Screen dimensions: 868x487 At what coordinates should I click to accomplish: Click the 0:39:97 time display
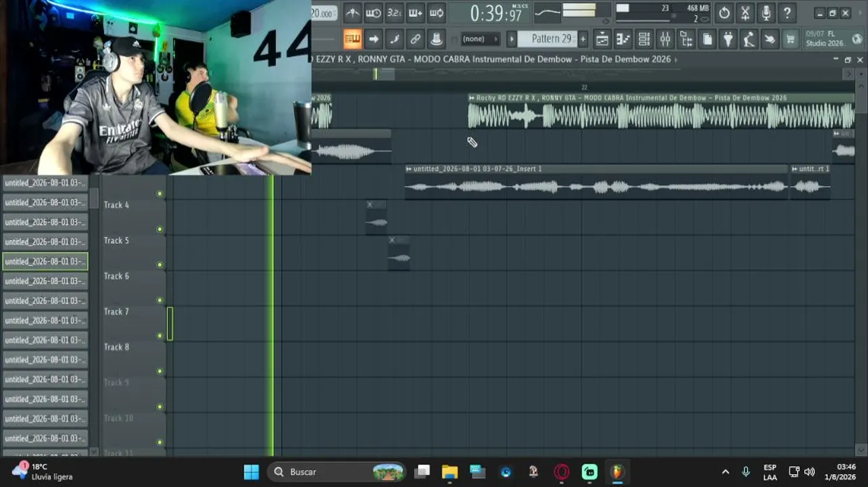496,13
